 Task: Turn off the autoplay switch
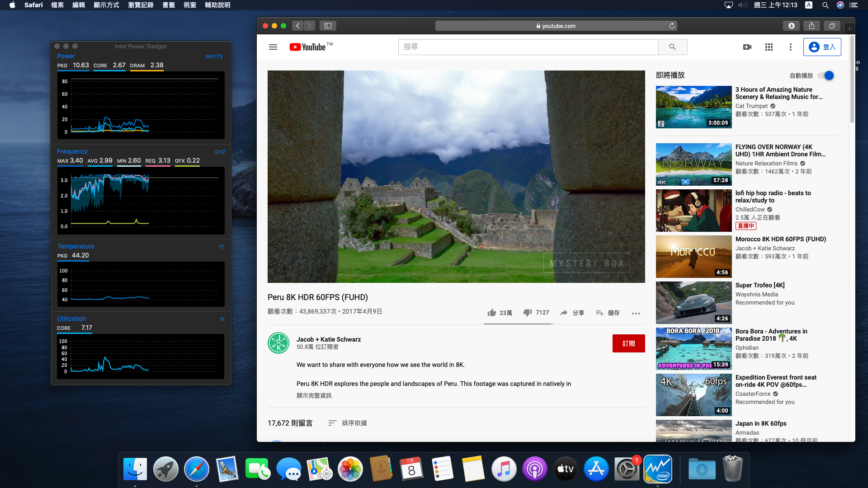[x=826, y=75]
